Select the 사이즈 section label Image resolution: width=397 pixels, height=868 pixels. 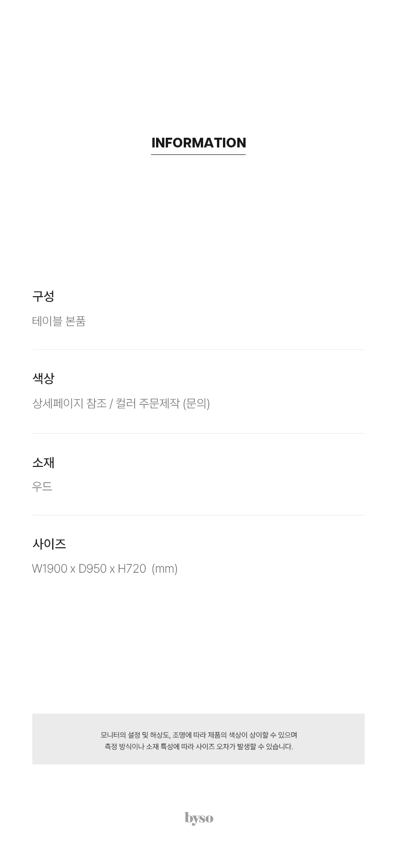click(x=49, y=544)
